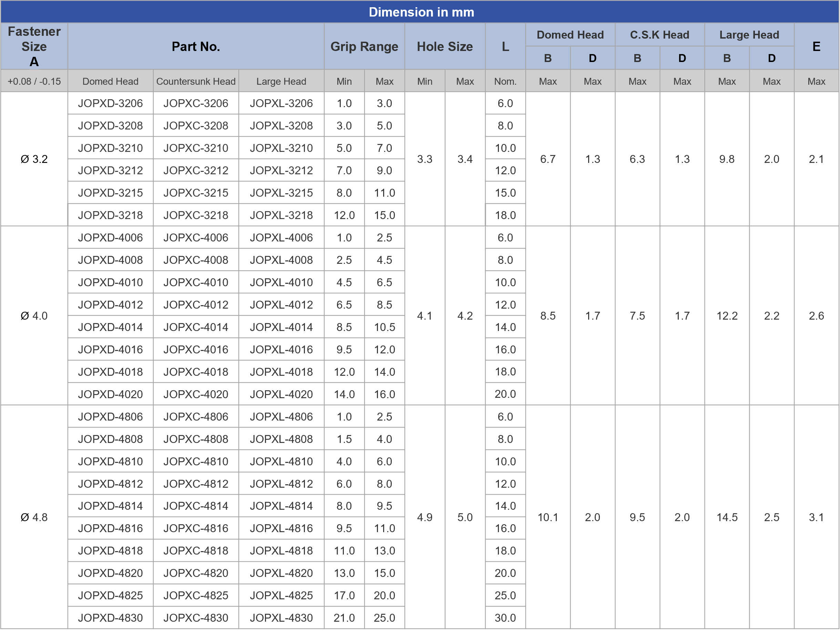Screen dimensions: 840x631
Task: Select the 'Ø 4.8' fastener size cell
Action: coord(34,517)
